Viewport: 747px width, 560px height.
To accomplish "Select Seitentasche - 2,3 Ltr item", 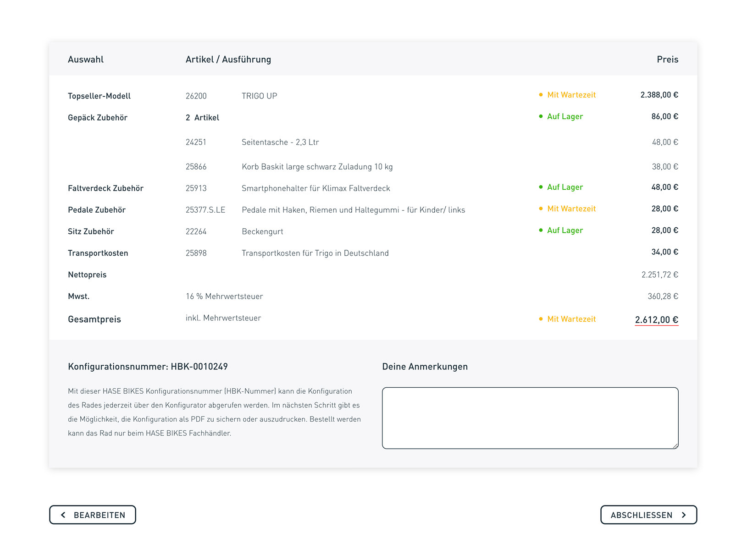I will pos(280,142).
